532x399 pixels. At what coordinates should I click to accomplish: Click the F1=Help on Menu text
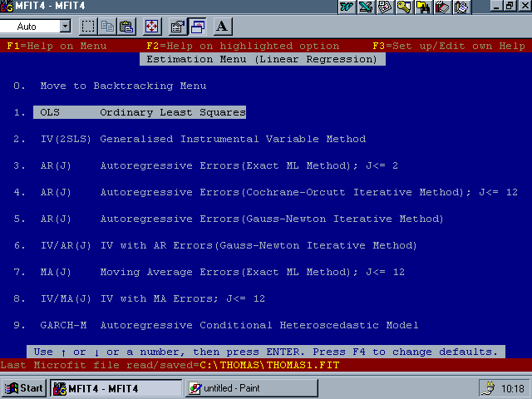(x=57, y=46)
